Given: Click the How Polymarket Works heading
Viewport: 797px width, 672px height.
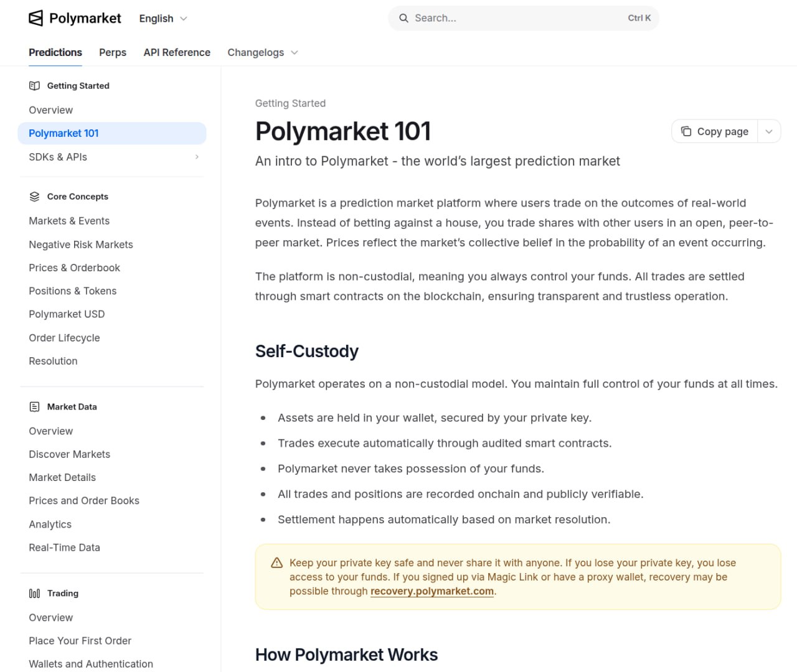Looking at the screenshot, I should (x=347, y=655).
